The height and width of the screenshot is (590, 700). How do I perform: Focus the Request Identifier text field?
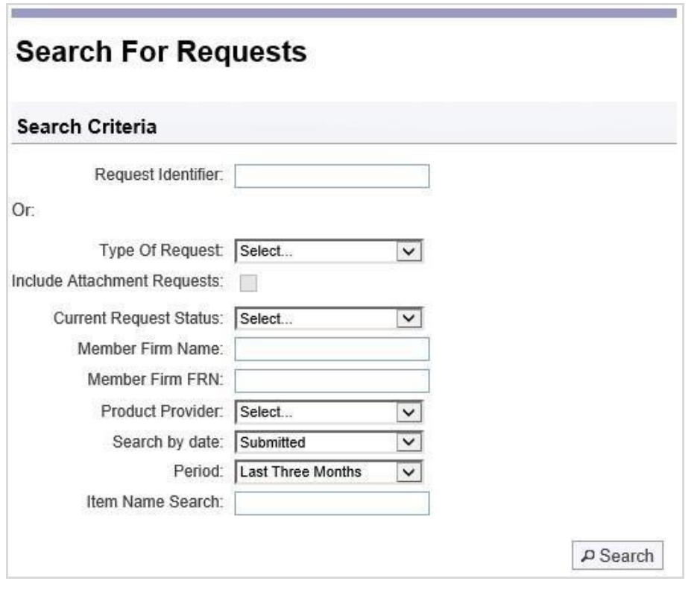click(332, 176)
